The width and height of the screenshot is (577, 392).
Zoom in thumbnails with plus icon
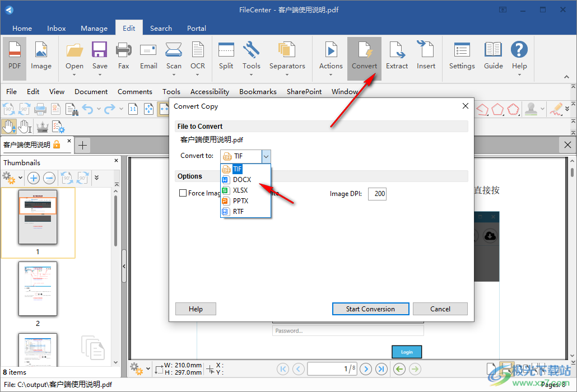tap(34, 178)
